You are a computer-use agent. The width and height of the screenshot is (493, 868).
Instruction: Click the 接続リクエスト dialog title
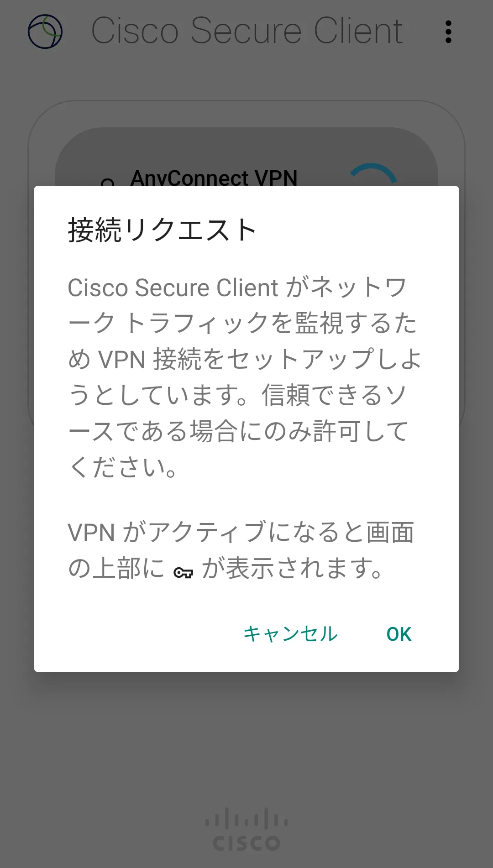pos(162,230)
